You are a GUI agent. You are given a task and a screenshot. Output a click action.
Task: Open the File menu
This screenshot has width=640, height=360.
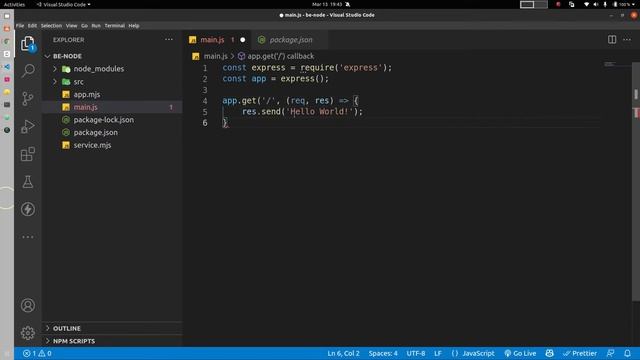20,25
